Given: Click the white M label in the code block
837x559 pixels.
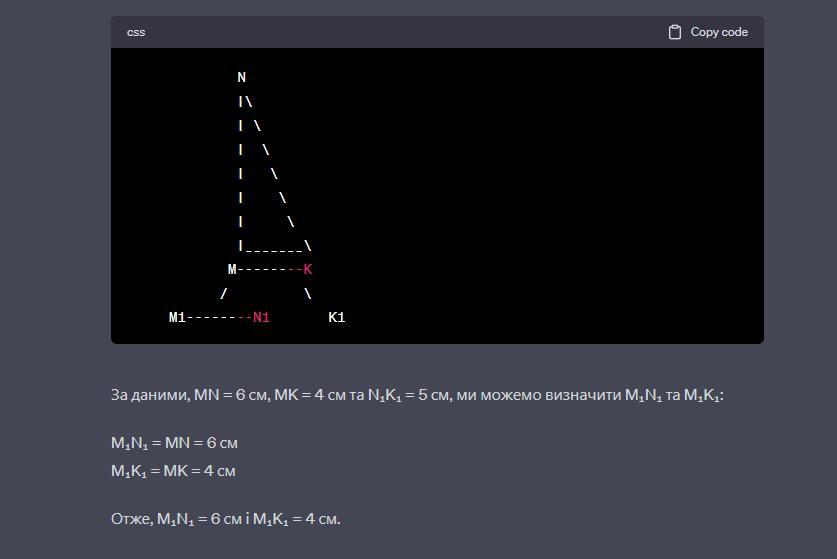Looking at the screenshot, I should coord(232,270).
